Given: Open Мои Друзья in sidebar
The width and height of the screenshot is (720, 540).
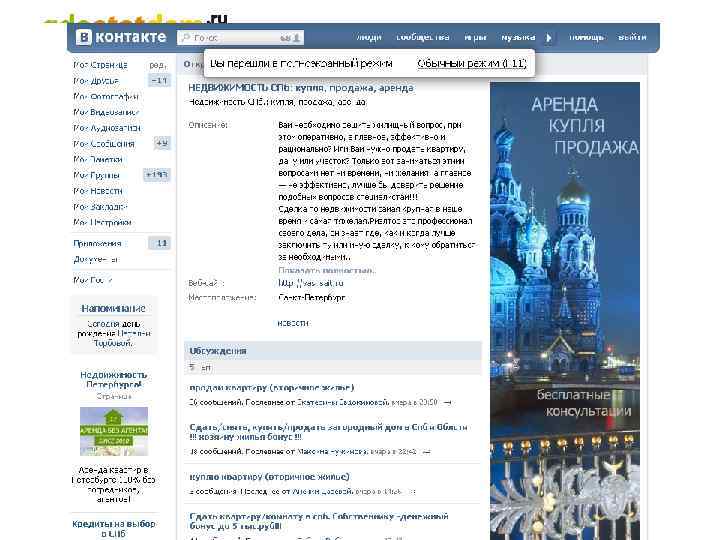Looking at the screenshot, I should click(96, 81).
